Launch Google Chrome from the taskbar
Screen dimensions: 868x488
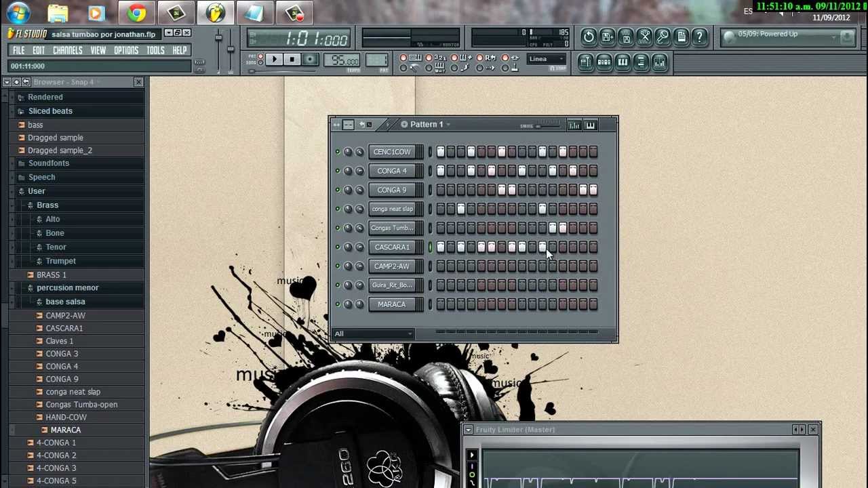(137, 13)
